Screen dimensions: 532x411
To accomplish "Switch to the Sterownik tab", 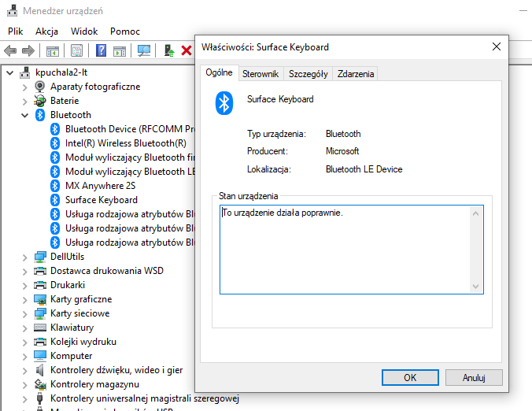I will click(260, 74).
